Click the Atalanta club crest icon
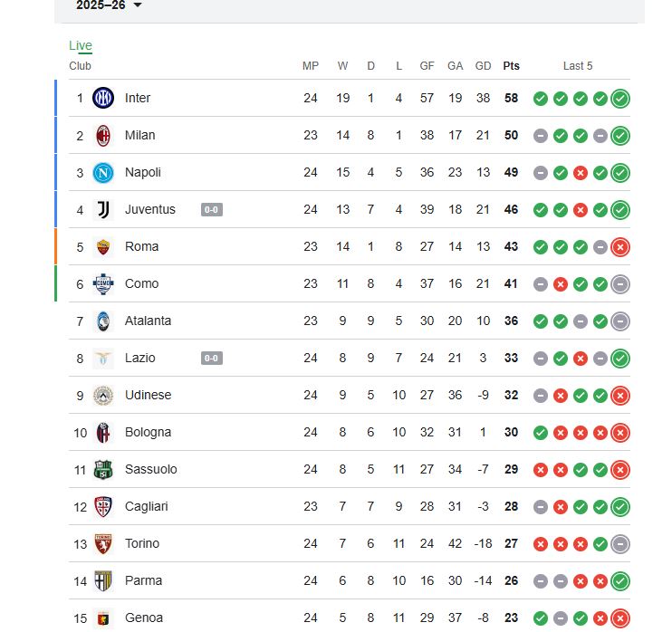The image size is (672, 632). (103, 321)
